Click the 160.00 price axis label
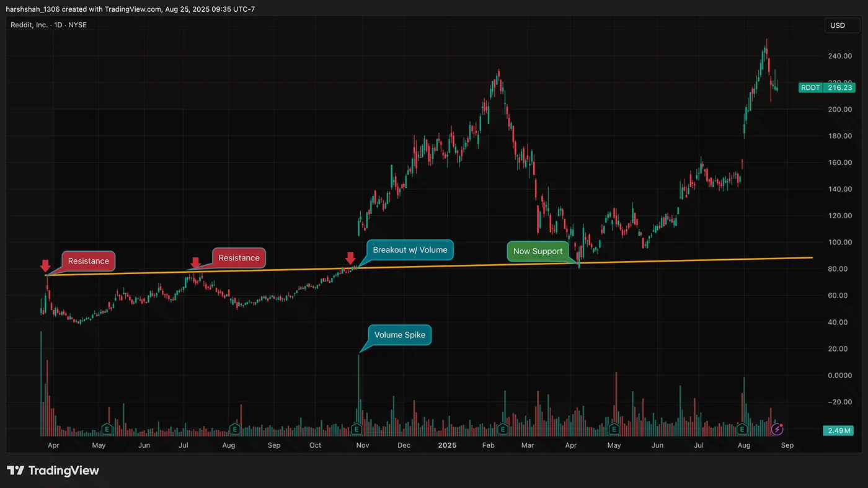 tap(839, 162)
